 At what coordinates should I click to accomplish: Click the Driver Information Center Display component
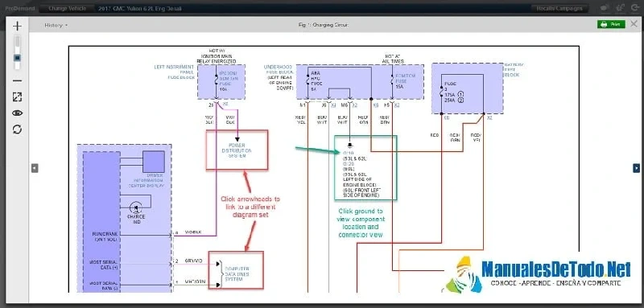click(x=153, y=162)
